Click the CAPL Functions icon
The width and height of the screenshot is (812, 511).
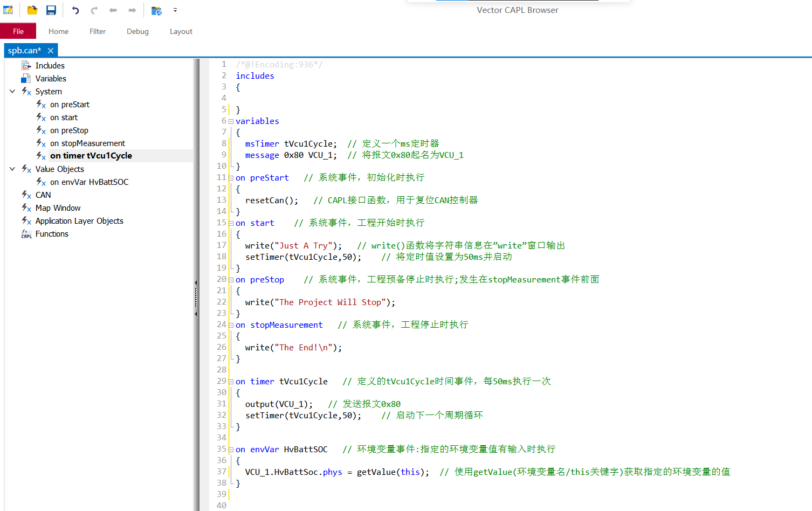coord(26,233)
